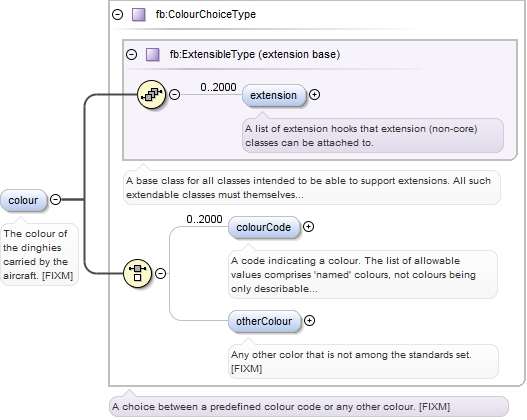Click the dinghies colour description annotation

[39, 254]
